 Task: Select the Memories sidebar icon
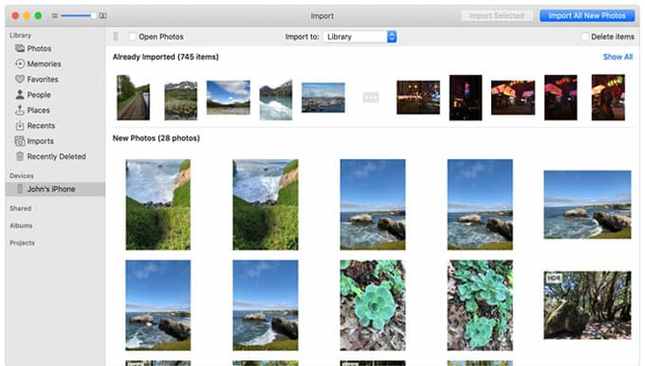[20, 64]
